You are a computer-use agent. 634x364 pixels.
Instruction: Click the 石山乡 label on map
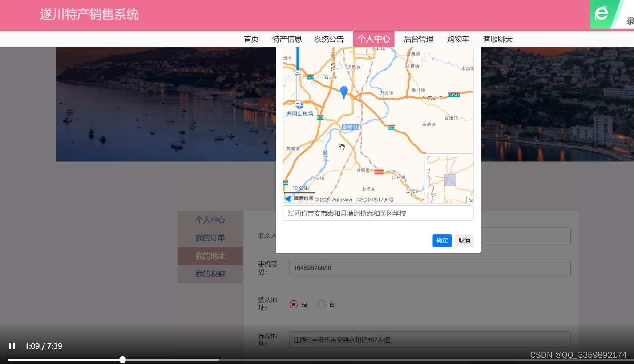tap(331, 77)
